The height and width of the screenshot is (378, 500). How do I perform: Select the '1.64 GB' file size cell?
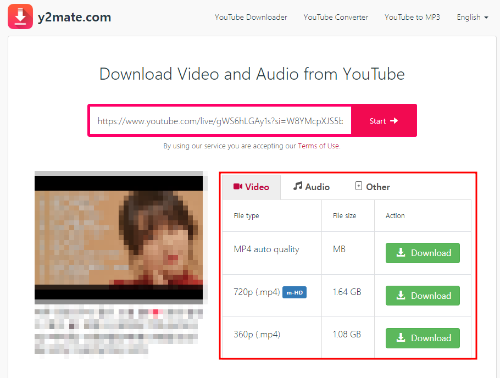(347, 292)
